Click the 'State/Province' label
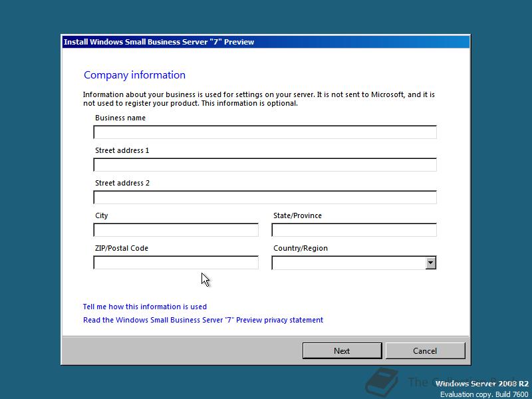The width and height of the screenshot is (532, 399). pyautogui.click(x=297, y=215)
